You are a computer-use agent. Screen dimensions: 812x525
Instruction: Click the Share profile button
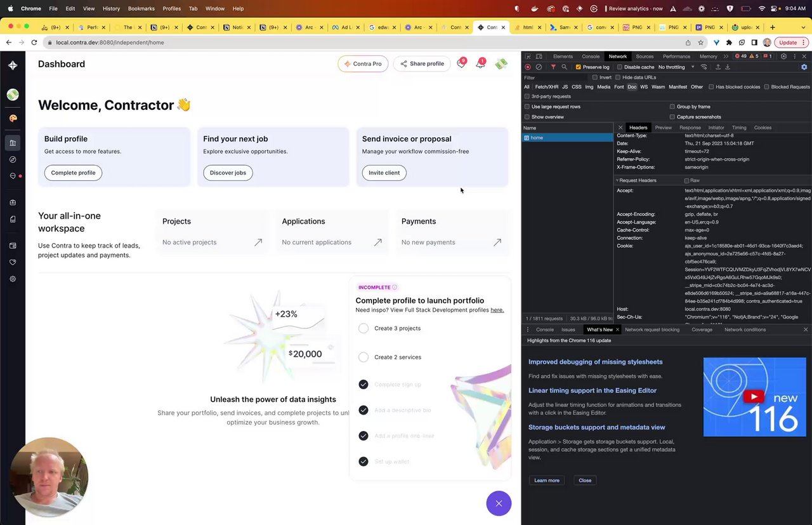(x=422, y=63)
